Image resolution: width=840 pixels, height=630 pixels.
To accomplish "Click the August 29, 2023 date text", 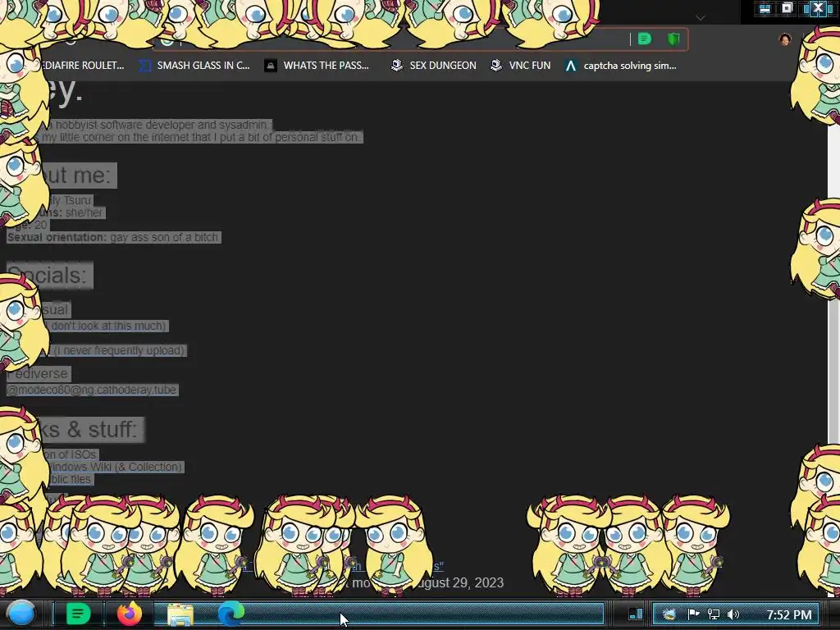I will pyautogui.click(x=460, y=583).
